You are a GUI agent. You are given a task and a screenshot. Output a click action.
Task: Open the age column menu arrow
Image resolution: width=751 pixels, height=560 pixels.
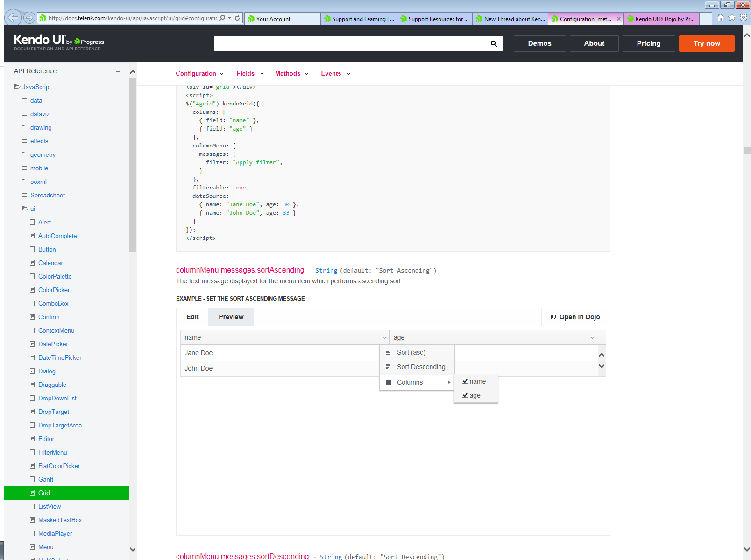point(593,337)
